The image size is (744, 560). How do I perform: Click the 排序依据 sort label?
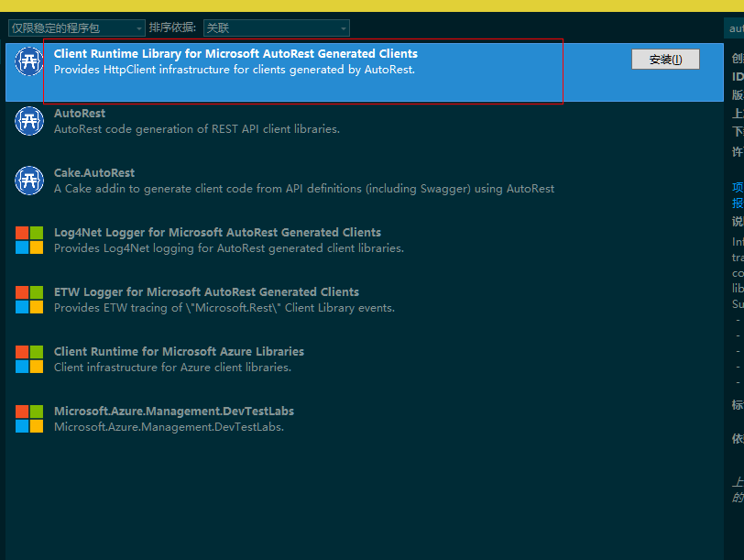click(x=172, y=27)
